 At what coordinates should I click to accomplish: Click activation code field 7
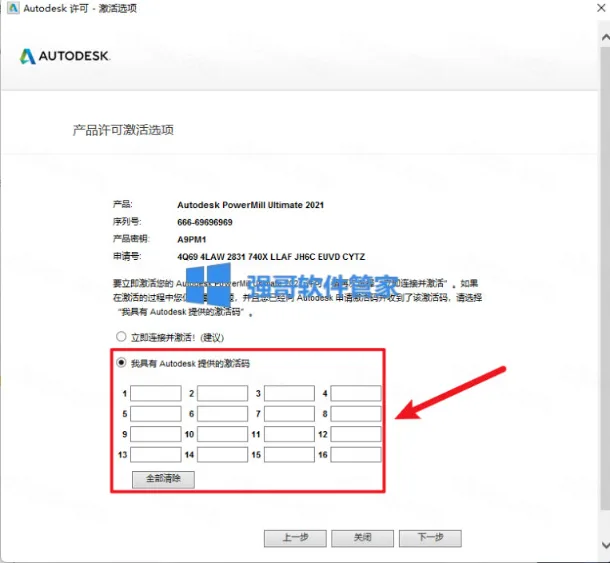pos(289,414)
